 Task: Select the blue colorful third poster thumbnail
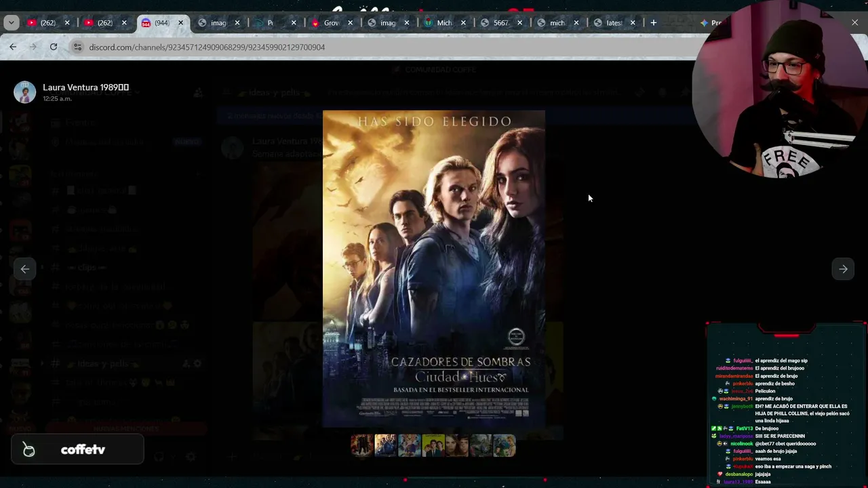tap(410, 446)
